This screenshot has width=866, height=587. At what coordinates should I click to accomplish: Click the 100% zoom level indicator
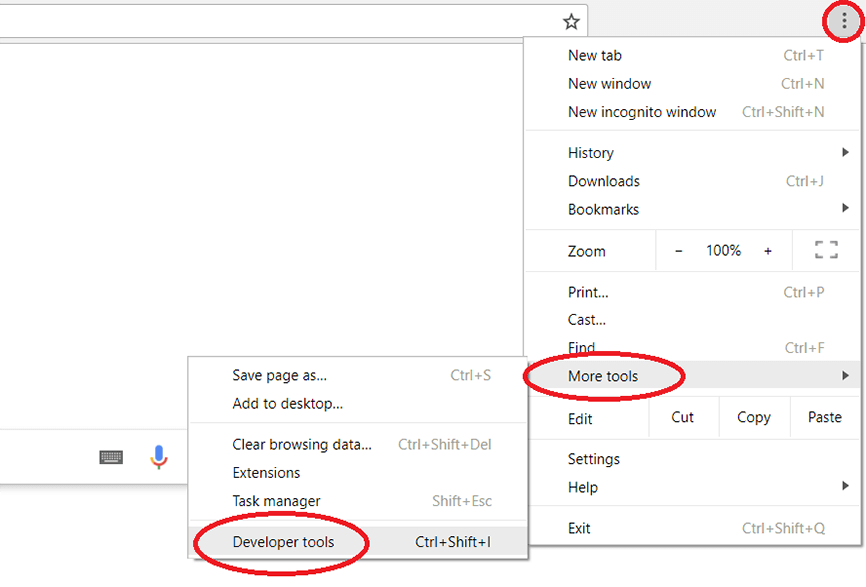pos(723,250)
